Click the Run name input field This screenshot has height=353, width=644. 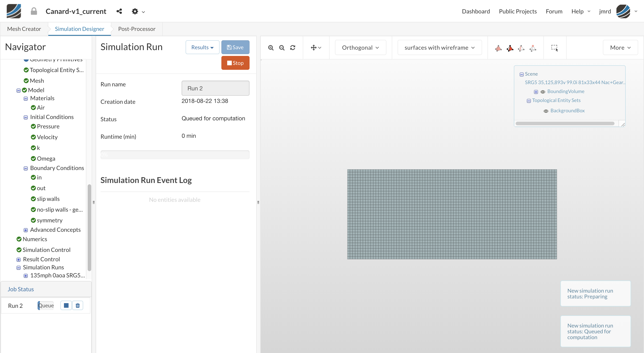click(215, 88)
